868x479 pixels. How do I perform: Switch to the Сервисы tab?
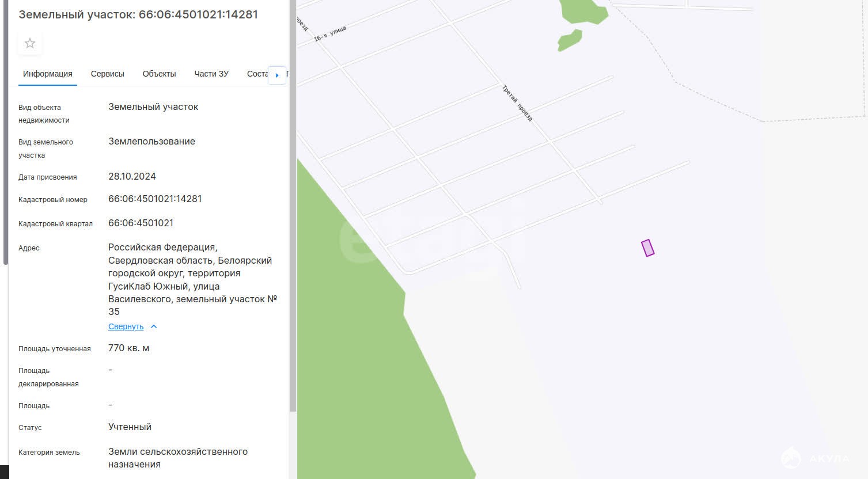click(107, 74)
